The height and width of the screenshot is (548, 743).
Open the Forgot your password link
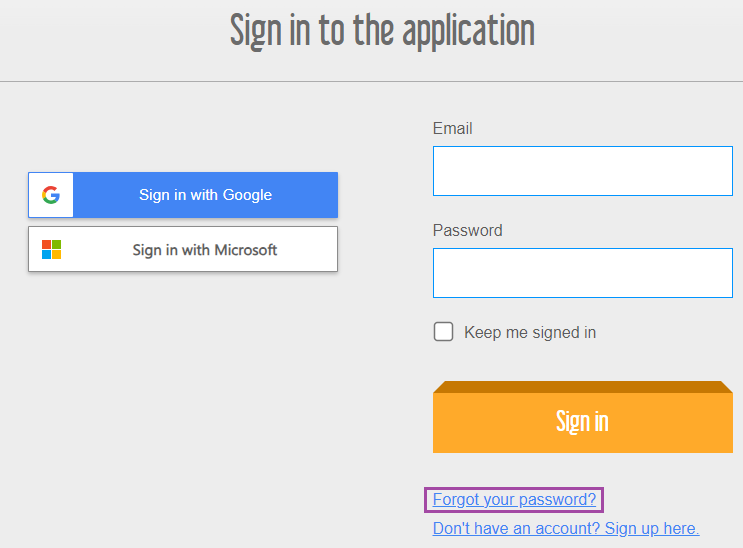(514, 499)
